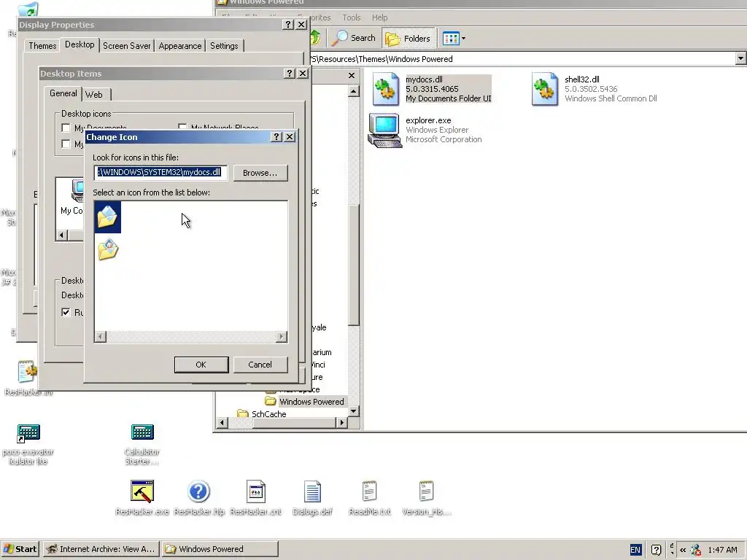The width and height of the screenshot is (747, 560).
Task: Toggle the Folders toolbar button
Action: (408, 38)
